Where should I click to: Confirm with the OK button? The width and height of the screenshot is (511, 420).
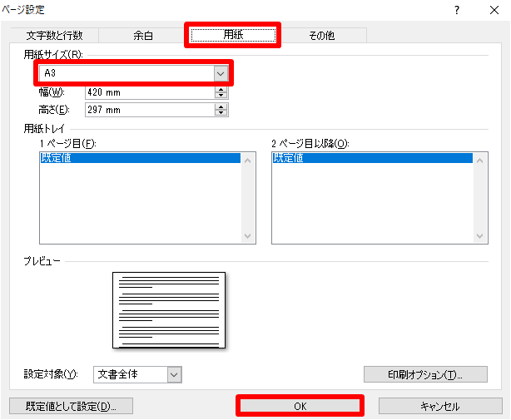pos(300,406)
